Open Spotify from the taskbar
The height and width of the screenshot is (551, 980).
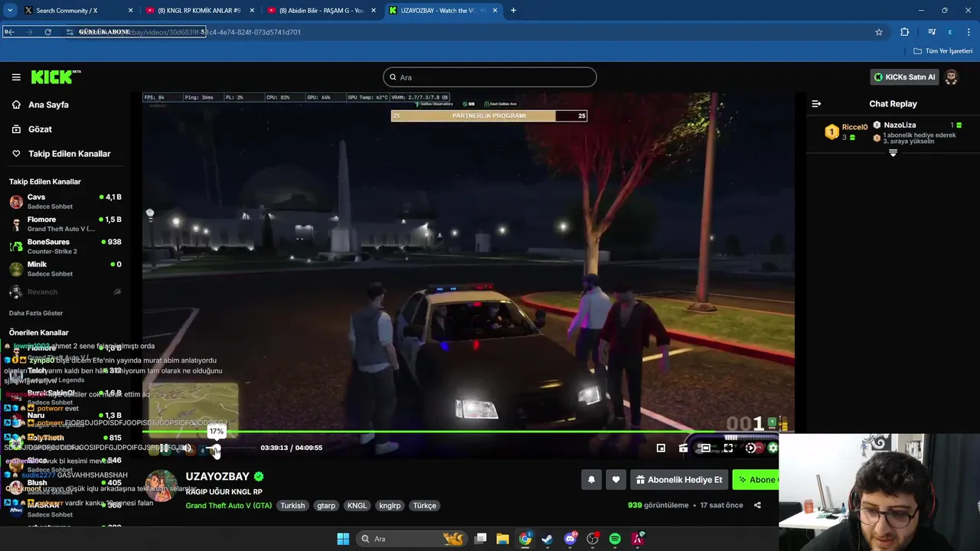615,539
